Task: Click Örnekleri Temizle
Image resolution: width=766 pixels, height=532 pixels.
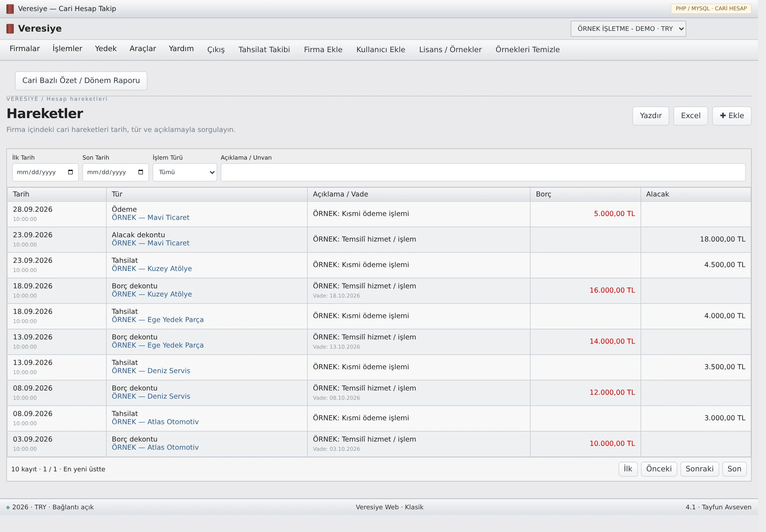Action: [528, 50]
